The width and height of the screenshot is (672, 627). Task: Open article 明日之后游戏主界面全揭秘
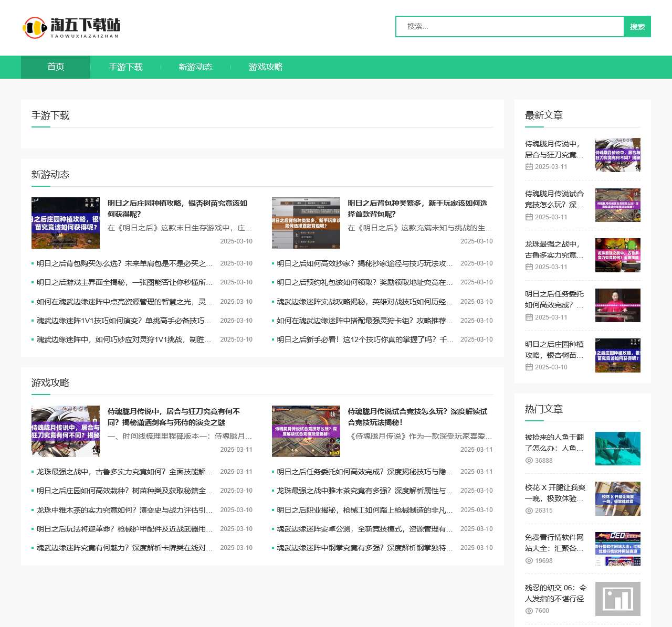pos(124,282)
